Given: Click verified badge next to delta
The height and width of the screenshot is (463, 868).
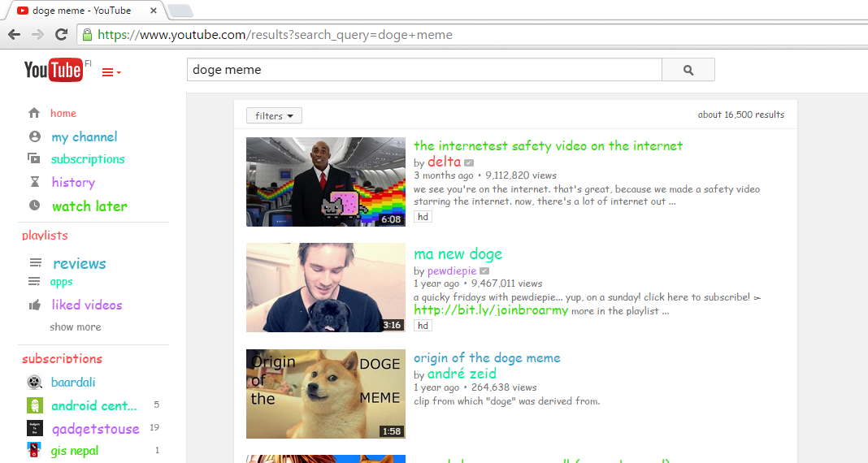Looking at the screenshot, I should click(x=469, y=162).
